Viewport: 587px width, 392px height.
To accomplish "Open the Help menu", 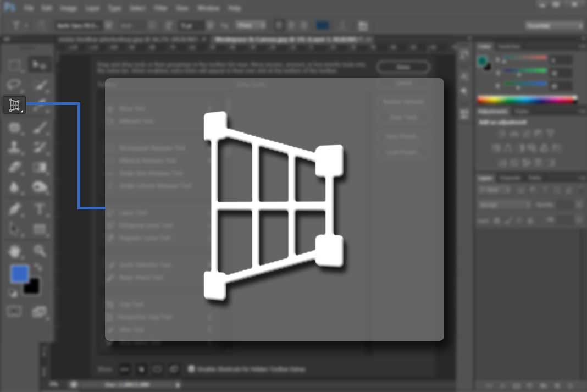I will 234,8.
